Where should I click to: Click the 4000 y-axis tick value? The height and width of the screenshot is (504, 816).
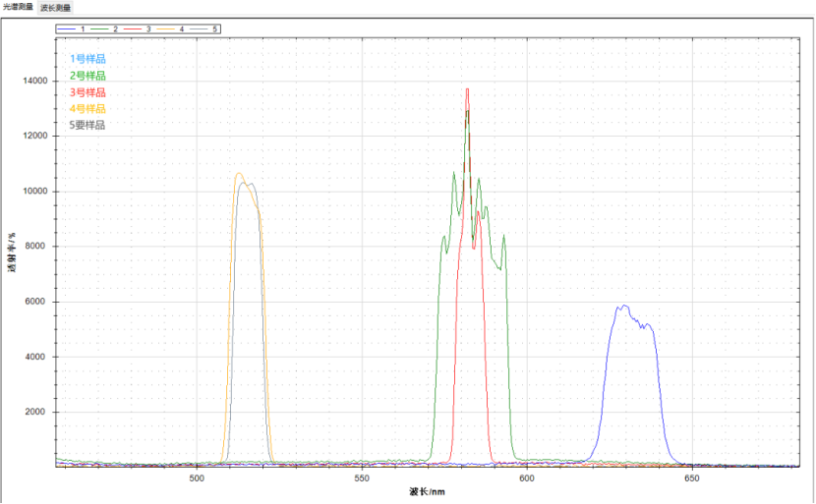(x=35, y=357)
